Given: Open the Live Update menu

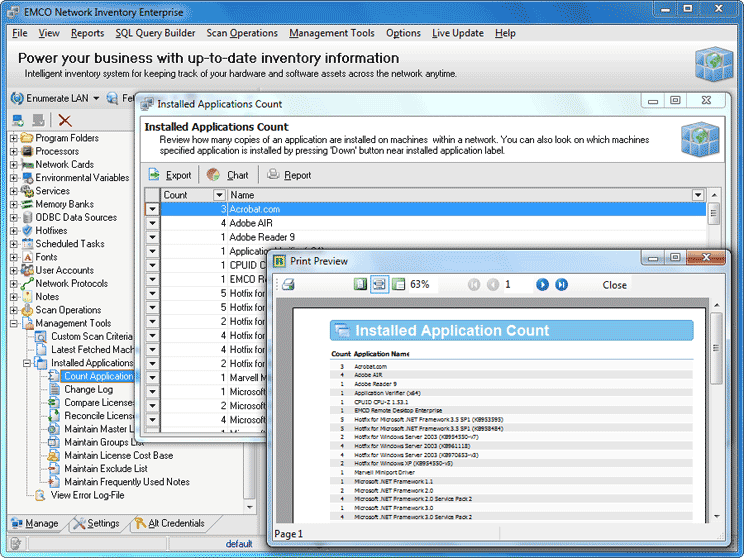Looking at the screenshot, I should coord(458,33).
